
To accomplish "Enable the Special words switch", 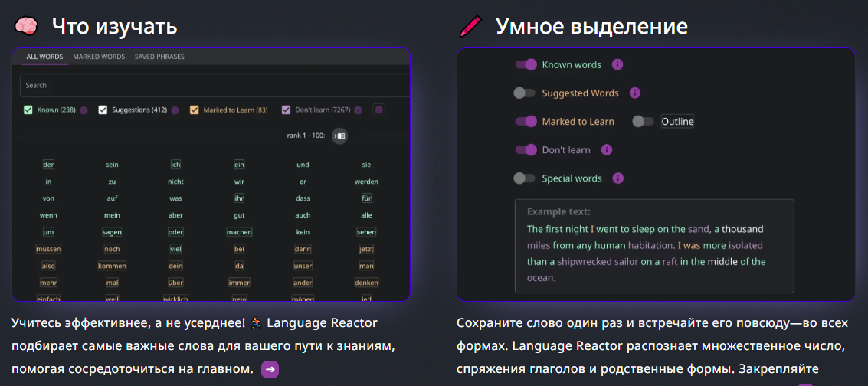I will (x=524, y=178).
